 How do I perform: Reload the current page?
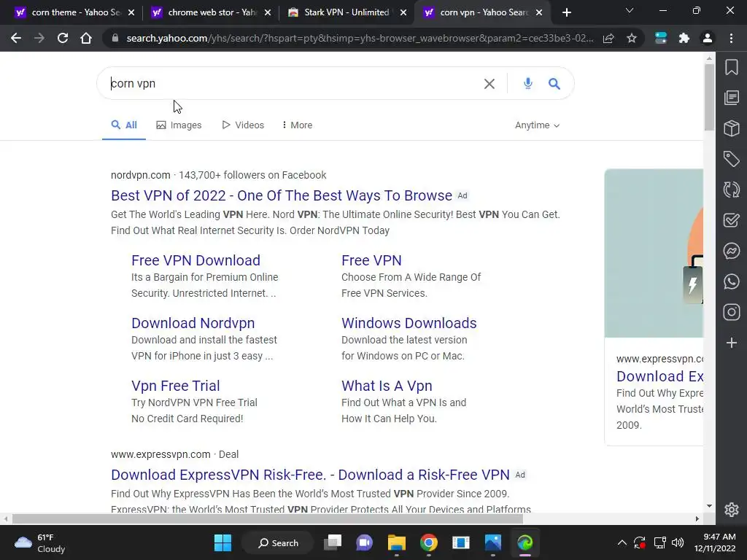(63, 38)
